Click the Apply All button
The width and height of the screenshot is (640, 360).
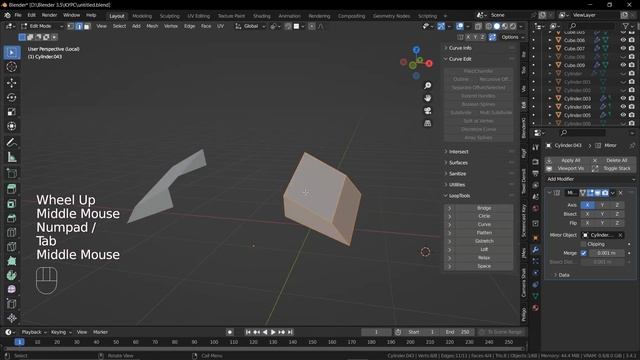[567, 160]
